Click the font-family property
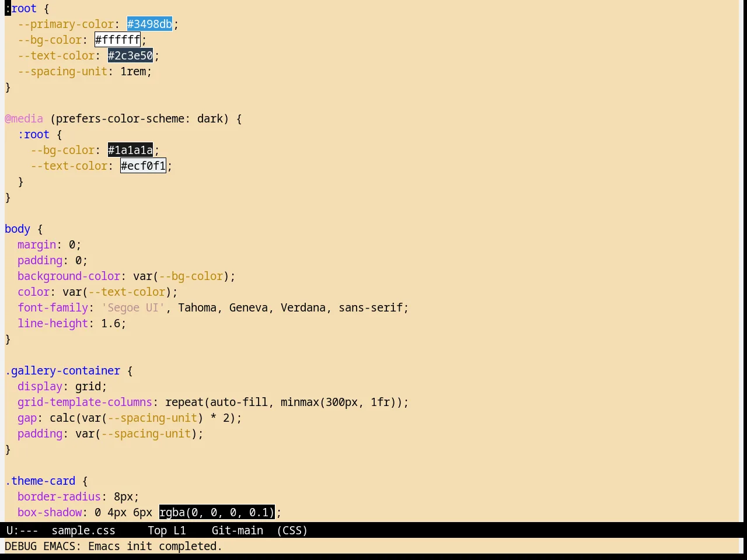 point(53,307)
